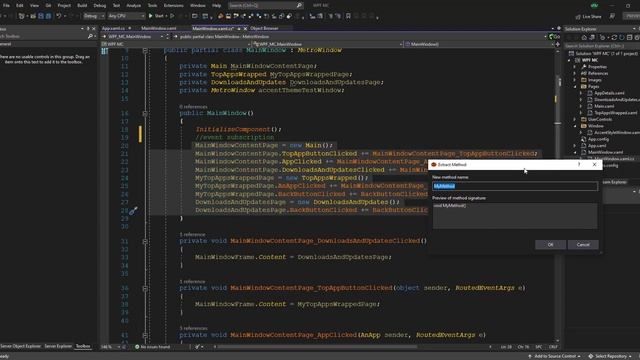The width and height of the screenshot is (640, 360).
Task: Select the WPF MC project node
Action: click(x=589, y=60)
